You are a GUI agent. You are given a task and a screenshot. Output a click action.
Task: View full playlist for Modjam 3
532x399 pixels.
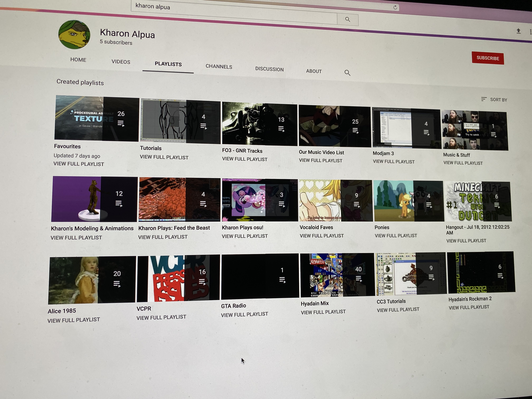point(393,162)
